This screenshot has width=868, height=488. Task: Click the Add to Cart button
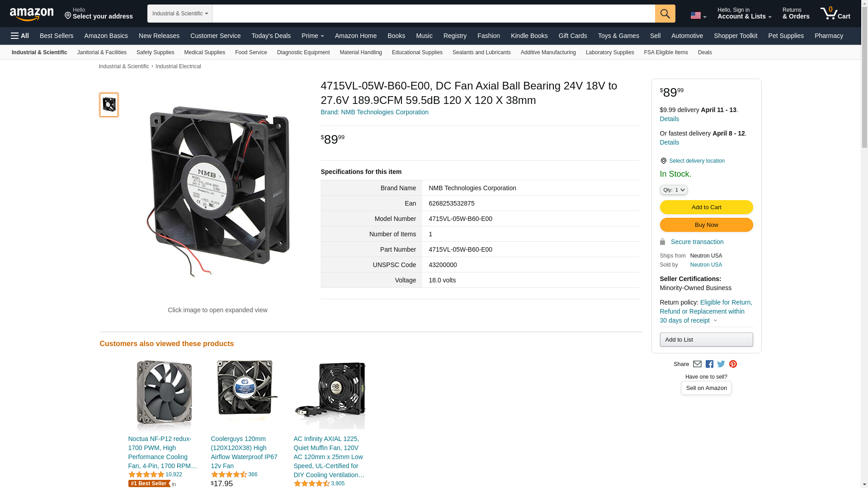[x=706, y=207]
